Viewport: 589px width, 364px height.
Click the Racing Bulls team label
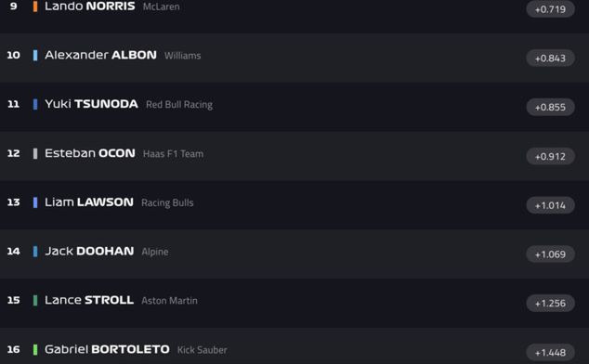pos(167,202)
